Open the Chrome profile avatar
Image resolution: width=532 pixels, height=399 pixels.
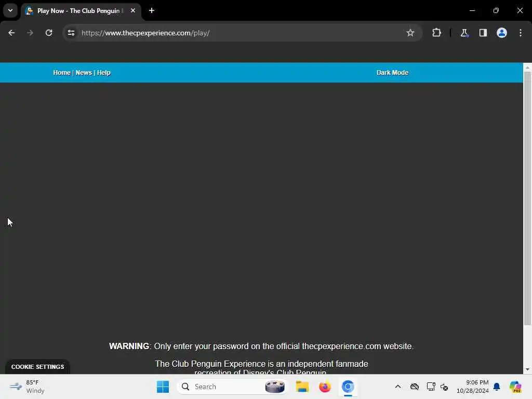point(501,33)
